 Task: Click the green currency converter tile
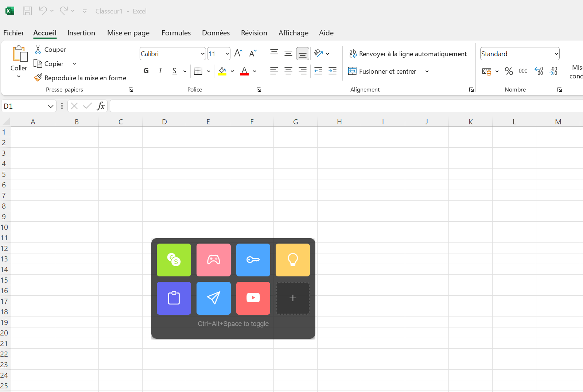point(174,260)
